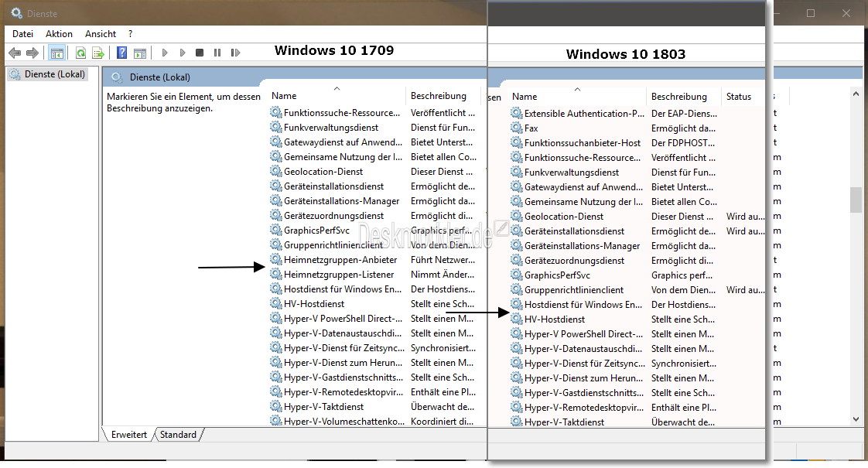868x468 pixels.
Task: Click Hyper-V-Taktdienst gear icon in 1709 list
Action: pos(275,407)
